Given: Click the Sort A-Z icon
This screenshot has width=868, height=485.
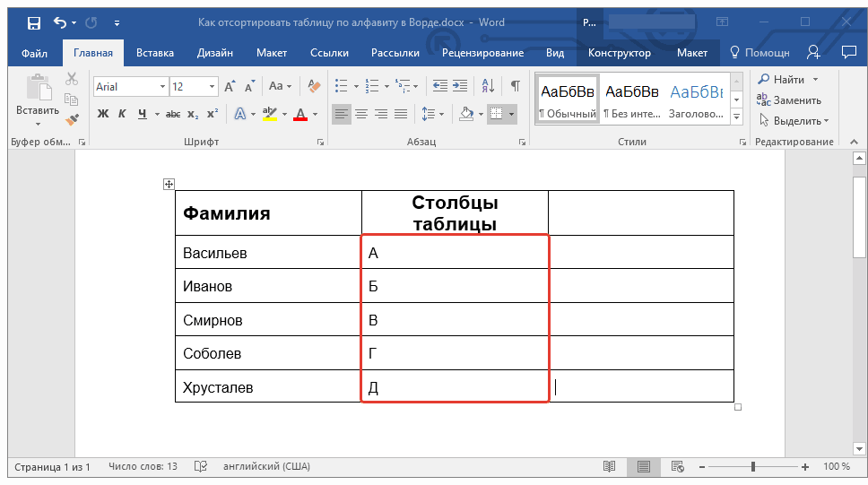Looking at the screenshot, I should tap(489, 86).
